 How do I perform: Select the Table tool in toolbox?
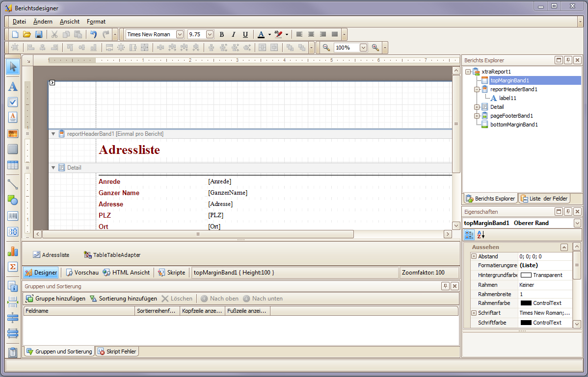pyautogui.click(x=13, y=165)
